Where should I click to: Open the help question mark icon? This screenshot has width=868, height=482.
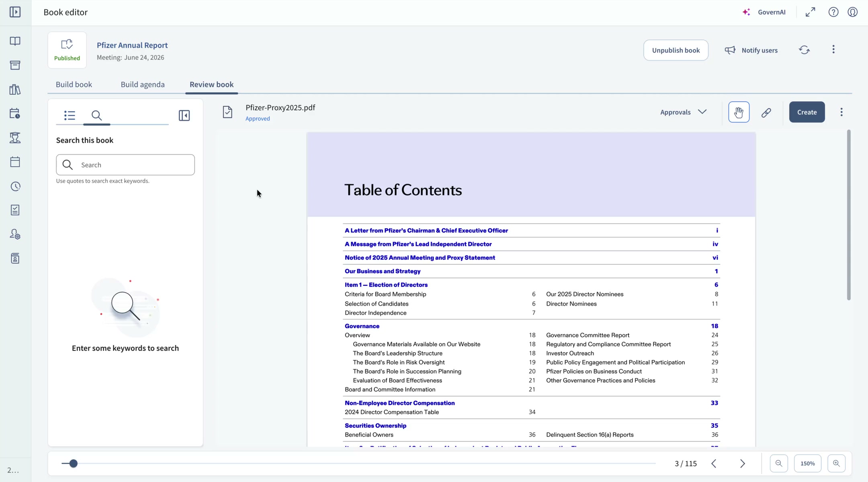[833, 12]
